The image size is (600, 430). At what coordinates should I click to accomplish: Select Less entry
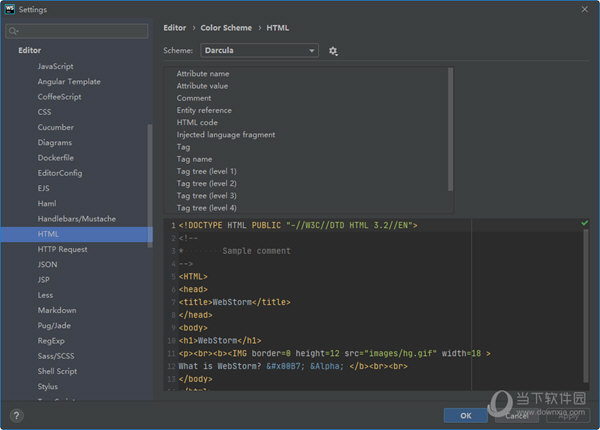click(45, 295)
